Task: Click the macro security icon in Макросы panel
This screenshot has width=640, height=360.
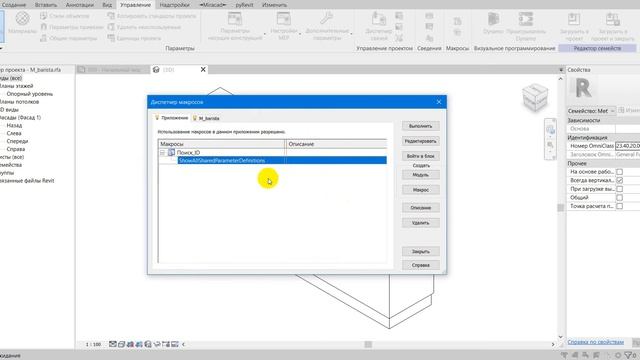Action: pos(458,32)
